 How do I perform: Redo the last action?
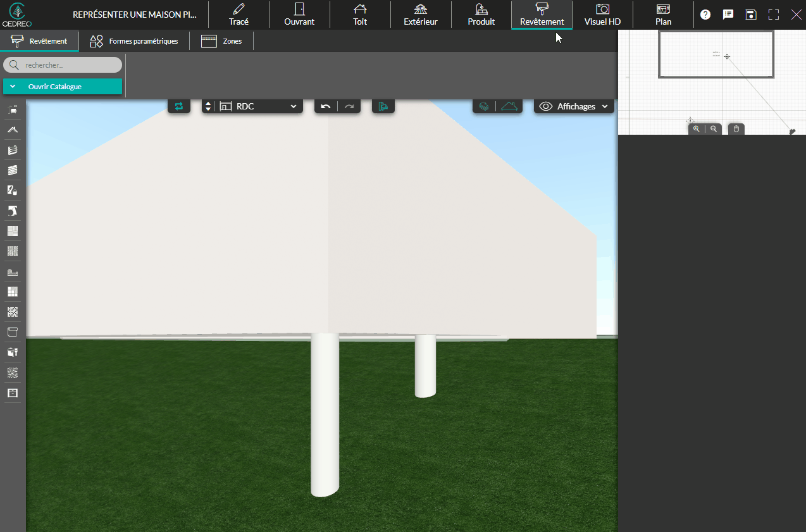pyautogui.click(x=349, y=106)
